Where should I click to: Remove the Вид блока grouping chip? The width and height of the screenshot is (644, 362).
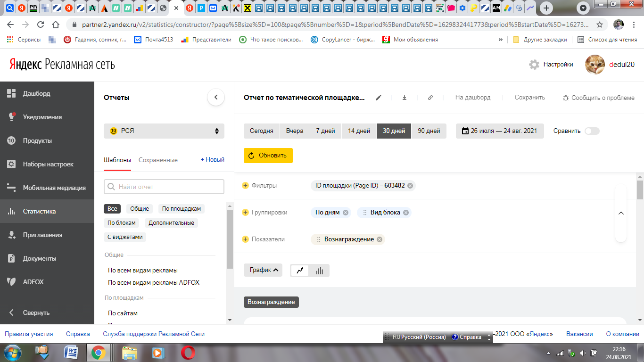(406, 213)
